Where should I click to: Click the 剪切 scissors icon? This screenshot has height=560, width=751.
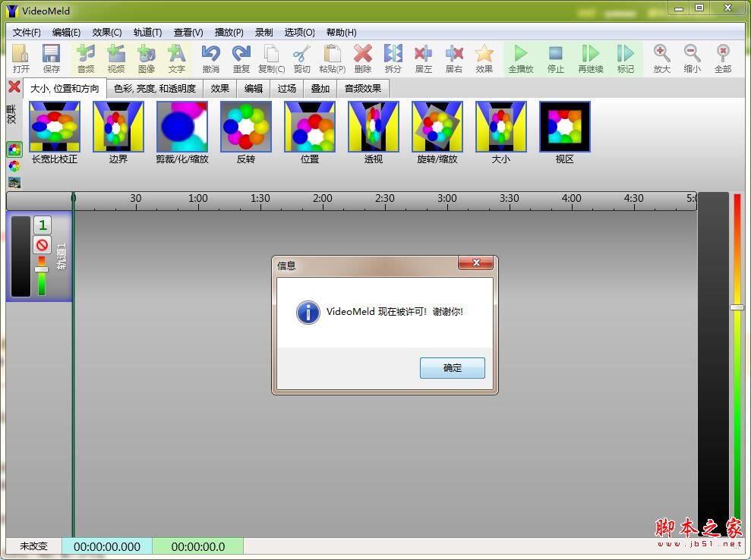coord(301,58)
